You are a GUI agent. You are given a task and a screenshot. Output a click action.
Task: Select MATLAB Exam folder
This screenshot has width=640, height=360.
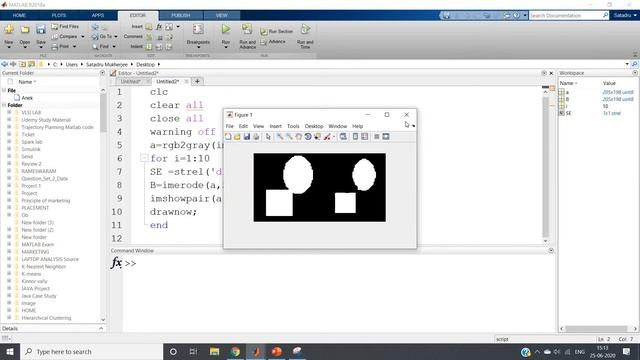(x=38, y=244)
